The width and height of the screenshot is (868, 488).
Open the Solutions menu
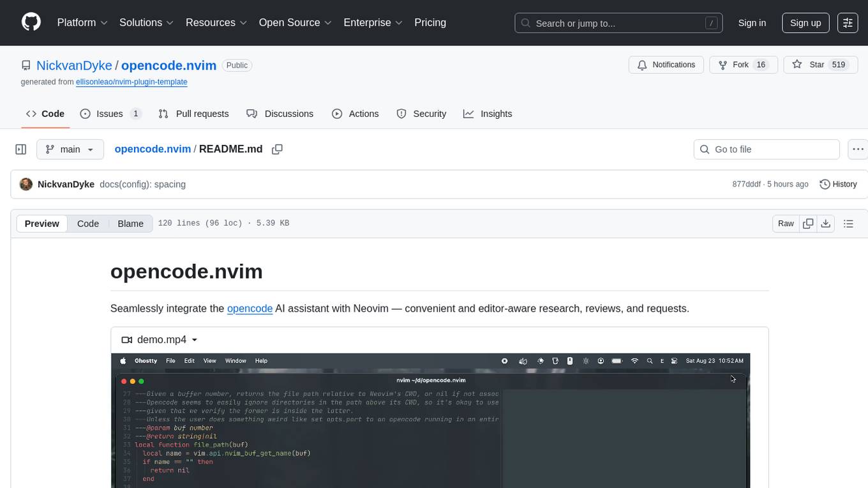point(147,22)
